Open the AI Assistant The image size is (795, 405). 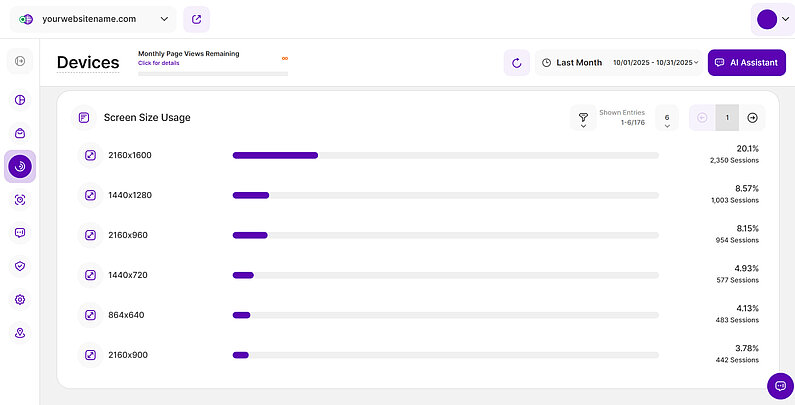tap(747, 63)
